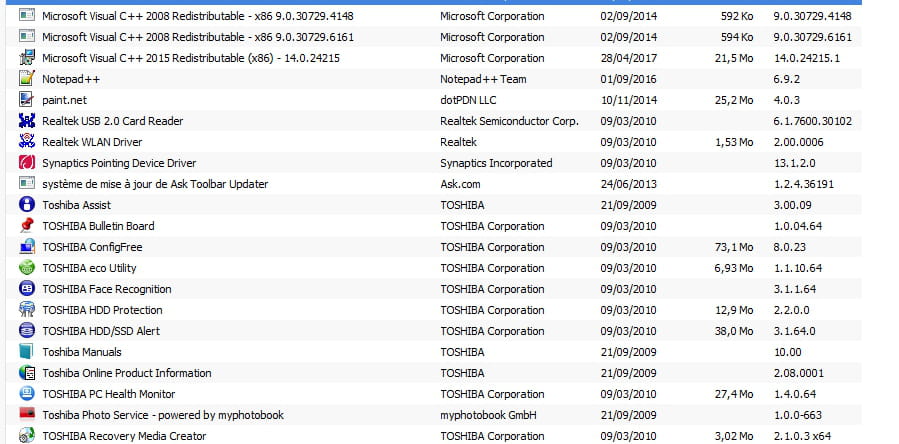Click the Toshiba Online Product Information icon
Image resolution: width=899 pixels, height=444 pixels.
[26, 373]
